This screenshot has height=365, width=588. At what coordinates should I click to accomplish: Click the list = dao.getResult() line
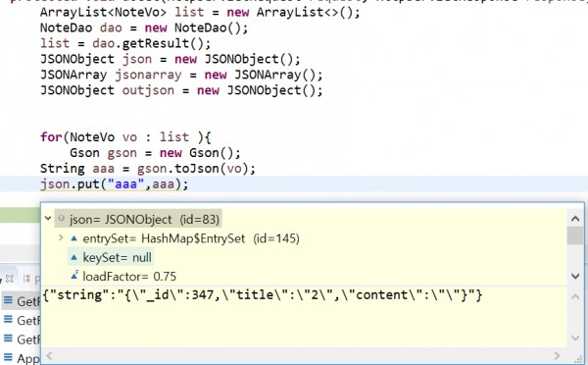[125, 43]
